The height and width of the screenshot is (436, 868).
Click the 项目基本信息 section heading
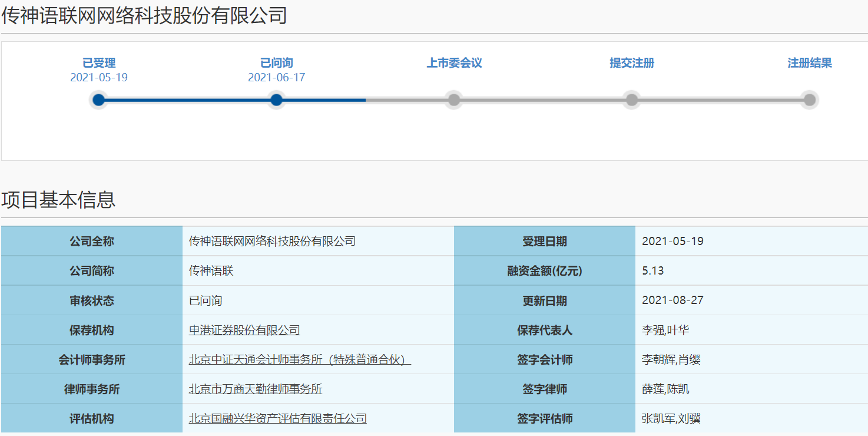pyautogui.click(x=58, y=200)
